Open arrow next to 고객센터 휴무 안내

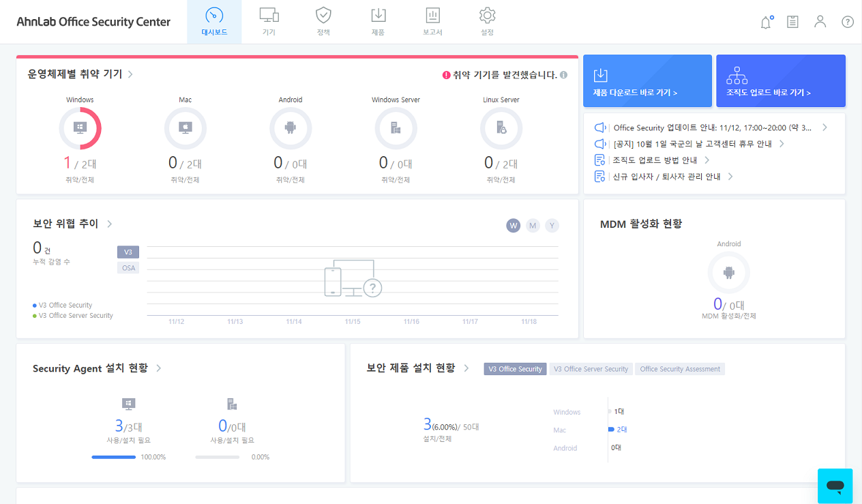pos(782,144)
